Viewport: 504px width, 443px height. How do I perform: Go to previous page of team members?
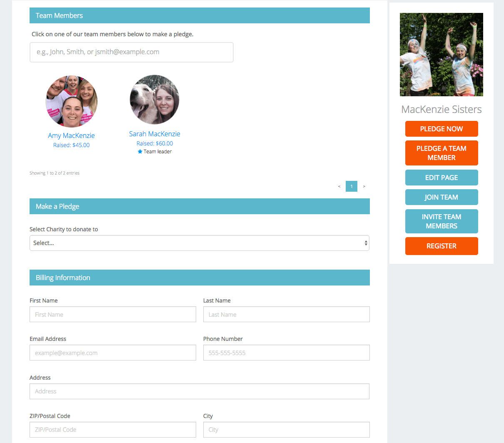(339, 186)
